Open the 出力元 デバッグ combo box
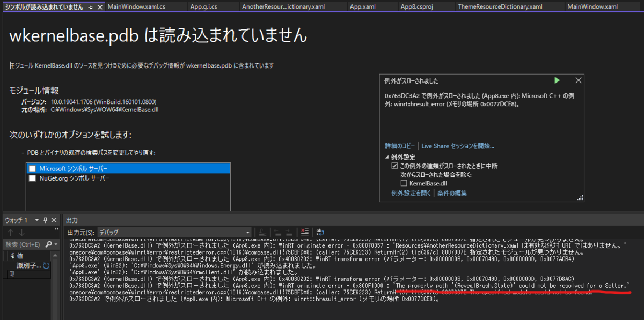The height and width of the screenshot is (320, 644). [174, 232]
